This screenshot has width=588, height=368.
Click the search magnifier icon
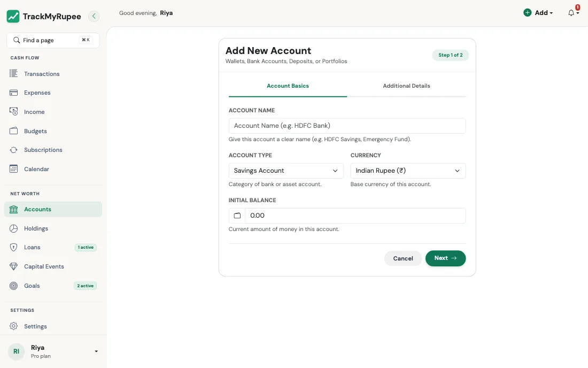point(17,40)
